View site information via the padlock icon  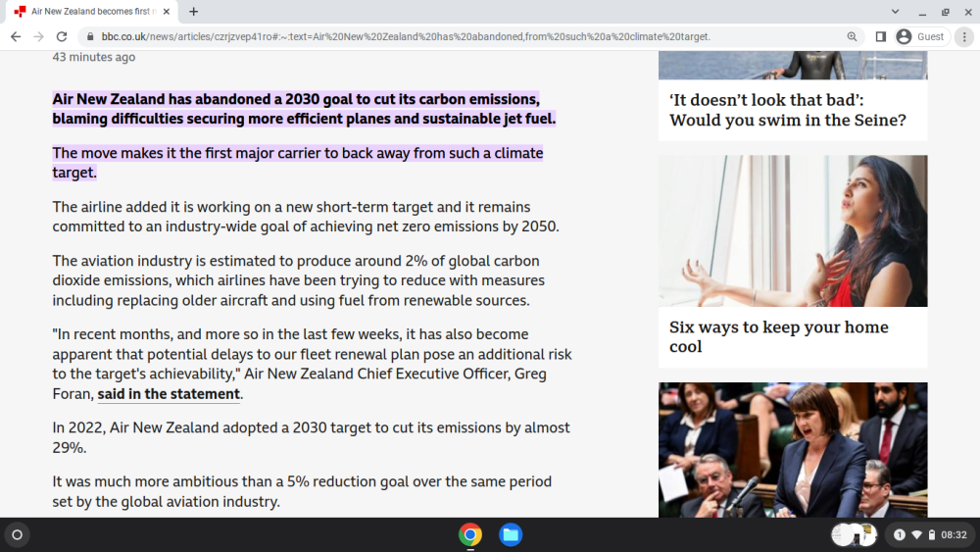[x=90, y=37]
